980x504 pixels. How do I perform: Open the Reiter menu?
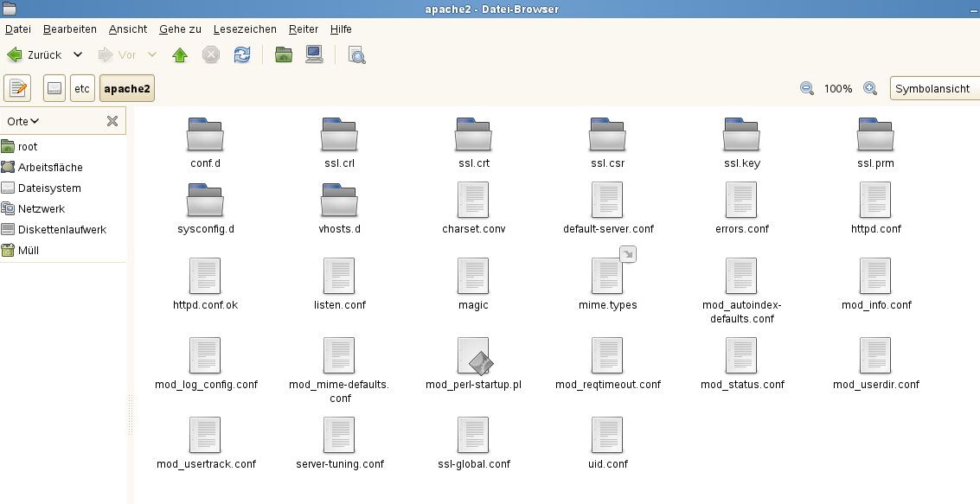(x=304, y=29)
